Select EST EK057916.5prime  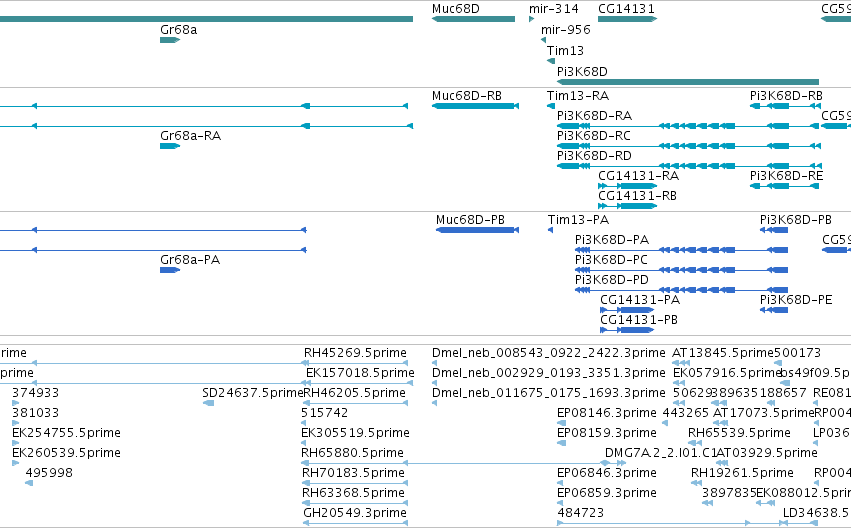coord(678,383)
